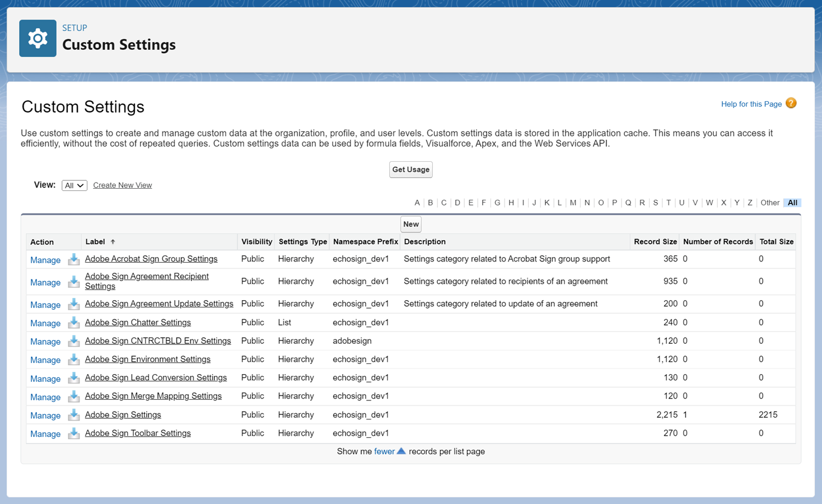Click the fewer link to reduce records shown
822x504 pixels.
coord(384,451)
